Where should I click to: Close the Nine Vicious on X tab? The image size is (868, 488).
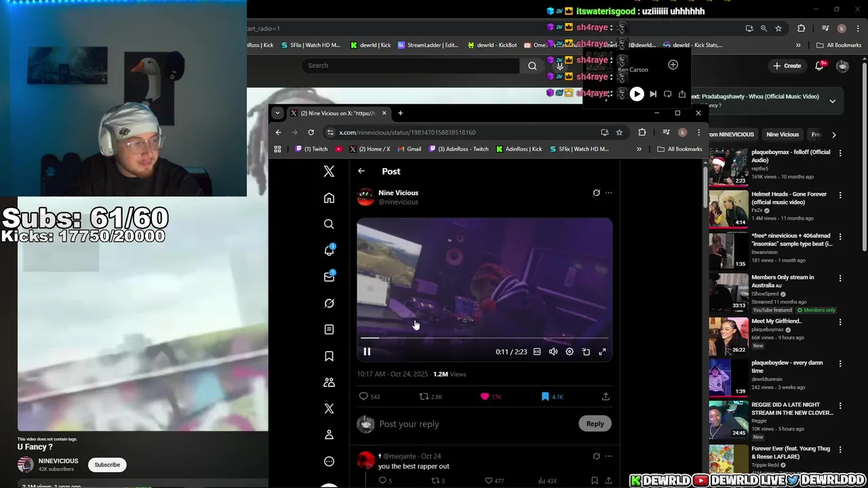[x=384, y=113]
